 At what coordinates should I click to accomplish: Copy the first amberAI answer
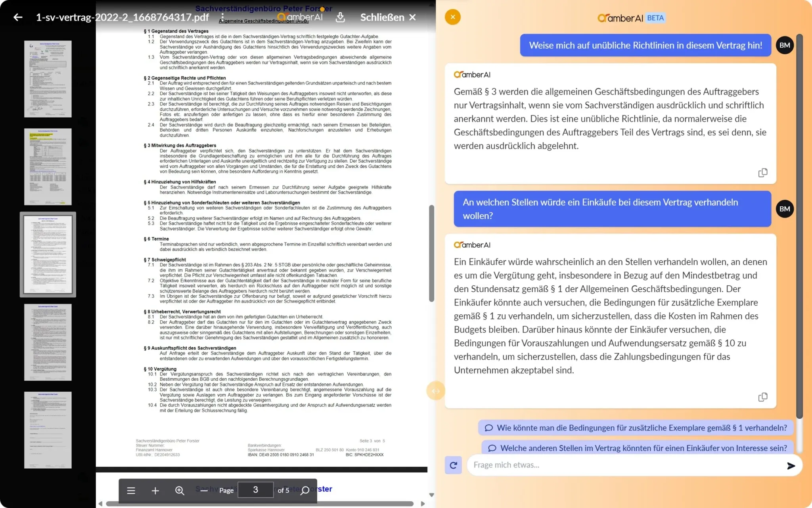(x=762, y=173)
